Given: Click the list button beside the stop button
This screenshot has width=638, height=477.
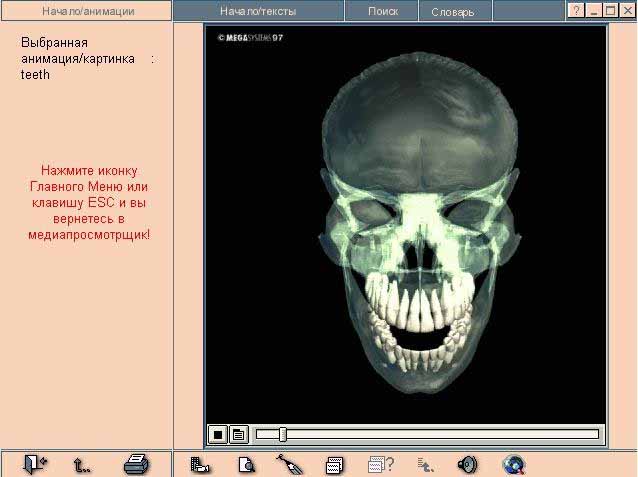Looking at the screenshot, I should click(x=239, y=434).
